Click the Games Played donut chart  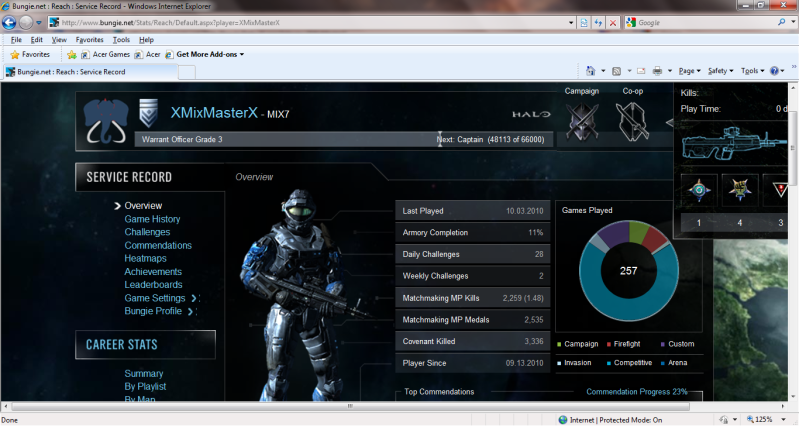pos(628,271)
